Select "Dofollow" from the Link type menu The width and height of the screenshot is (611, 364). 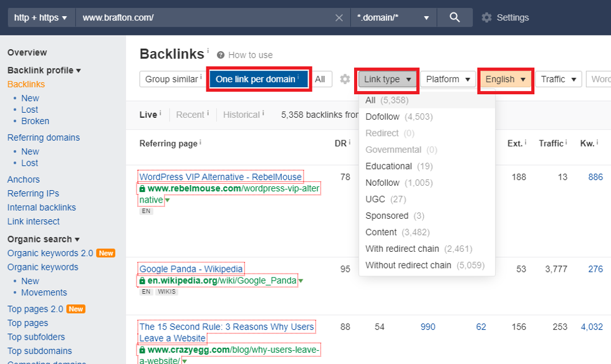coord(382,117)
